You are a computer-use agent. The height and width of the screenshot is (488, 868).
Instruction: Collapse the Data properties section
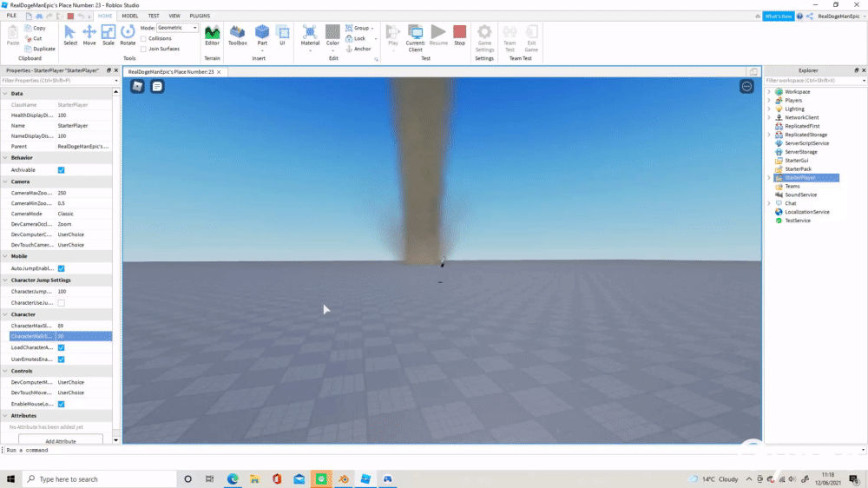(x=5, y=94)
